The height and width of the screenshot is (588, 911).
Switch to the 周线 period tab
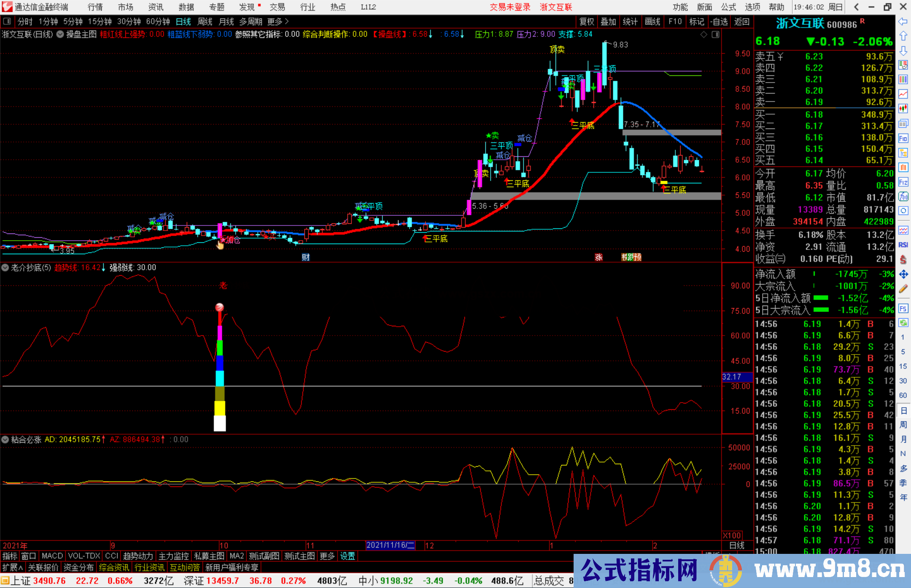[x=205, y=21]
